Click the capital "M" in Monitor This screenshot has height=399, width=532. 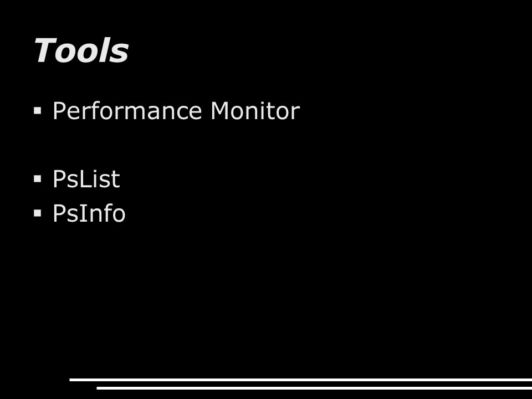pos(220,111)
